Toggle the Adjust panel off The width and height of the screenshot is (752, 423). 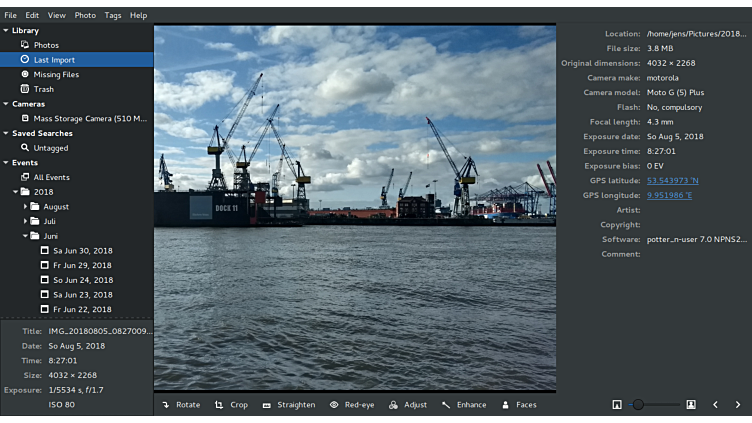pos(407,405)
